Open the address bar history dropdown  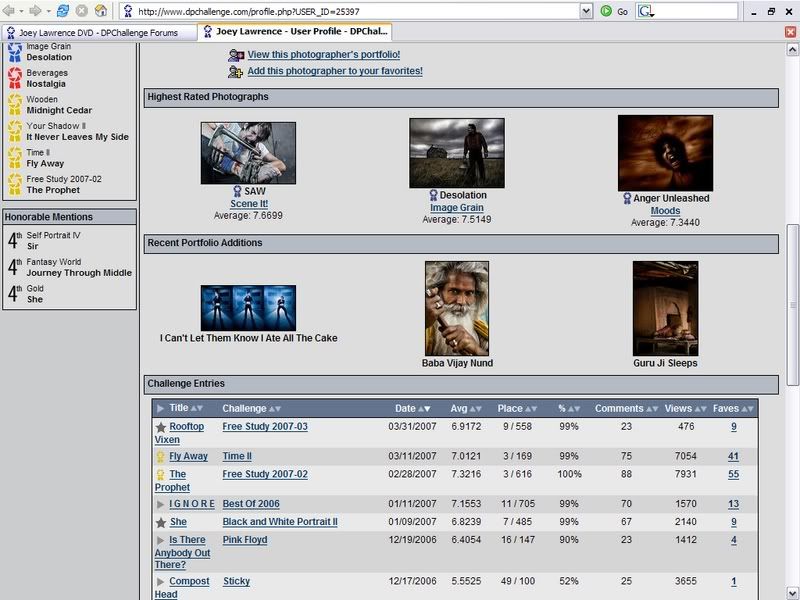coord(586,11)
